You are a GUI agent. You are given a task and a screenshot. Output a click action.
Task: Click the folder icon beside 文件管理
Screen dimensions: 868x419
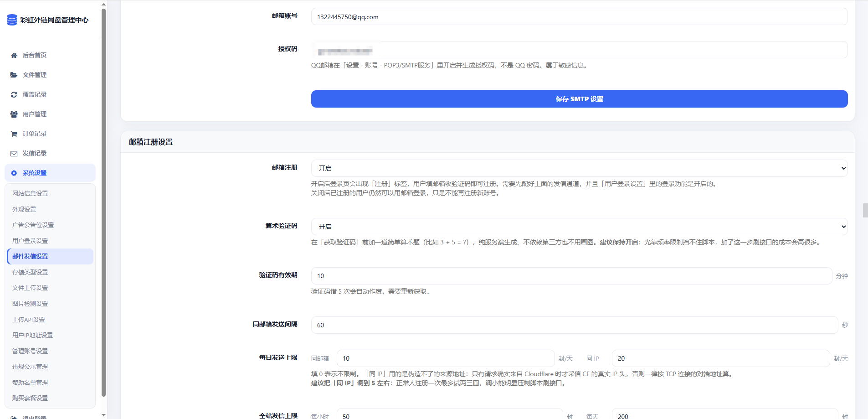click(x=14, y=75)
